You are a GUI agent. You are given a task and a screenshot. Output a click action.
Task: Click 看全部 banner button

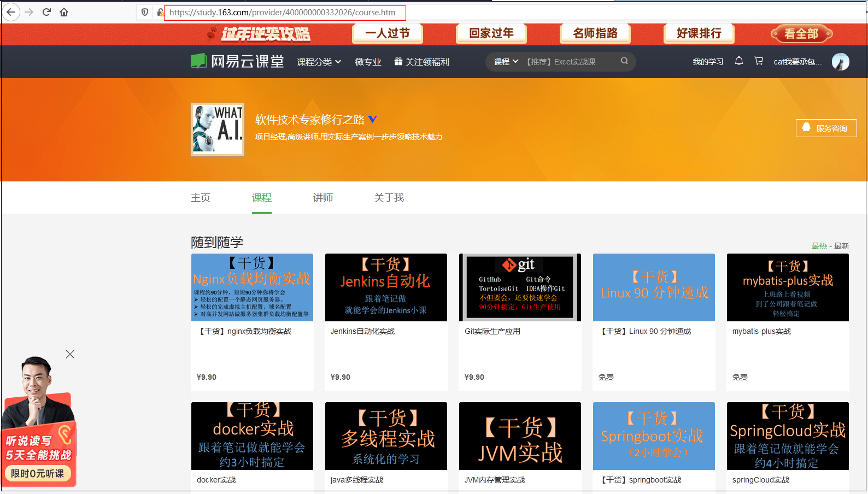click(x=802, y=34)
